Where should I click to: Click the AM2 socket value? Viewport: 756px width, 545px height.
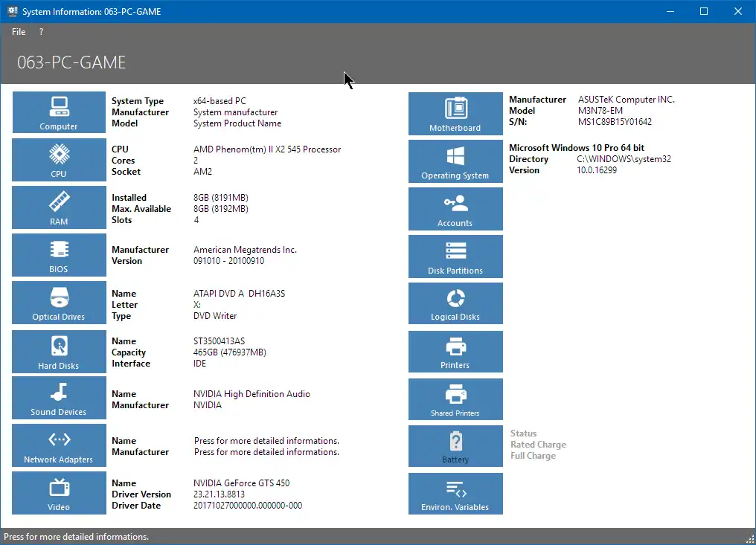(202, 172)
